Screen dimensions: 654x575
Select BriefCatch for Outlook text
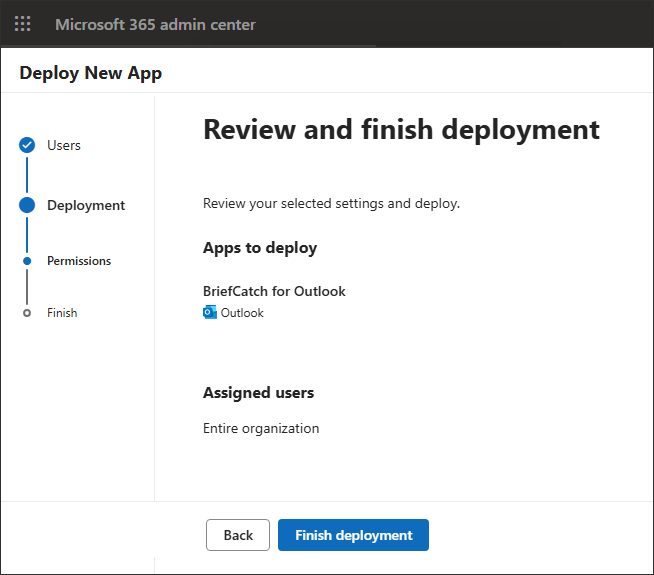[274, 291]
